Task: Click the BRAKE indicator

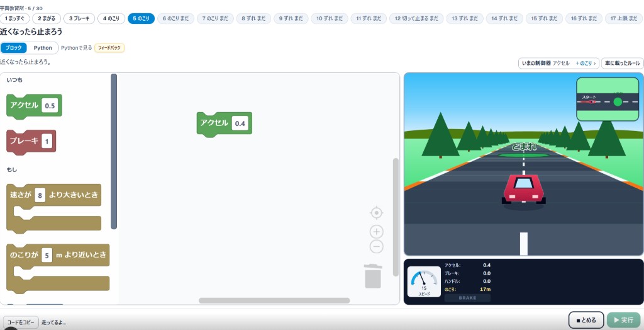Action: [467, 298]
